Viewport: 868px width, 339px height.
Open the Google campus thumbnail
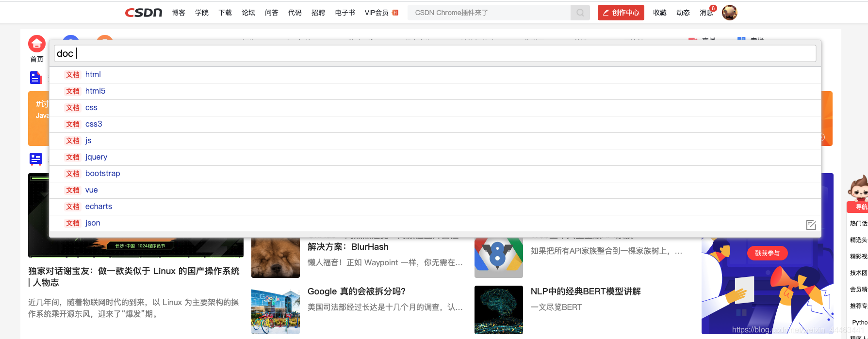[x=276, y=310]
